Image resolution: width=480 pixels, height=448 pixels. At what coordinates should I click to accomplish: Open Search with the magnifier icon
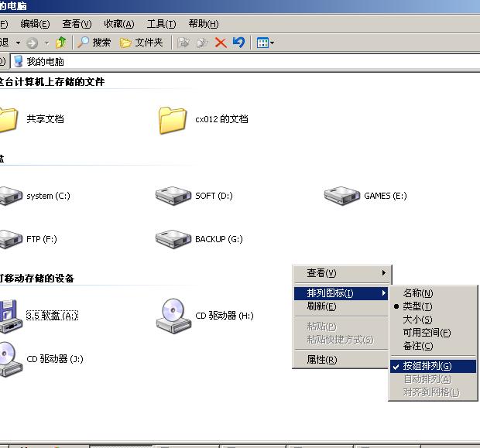point(94,43)
